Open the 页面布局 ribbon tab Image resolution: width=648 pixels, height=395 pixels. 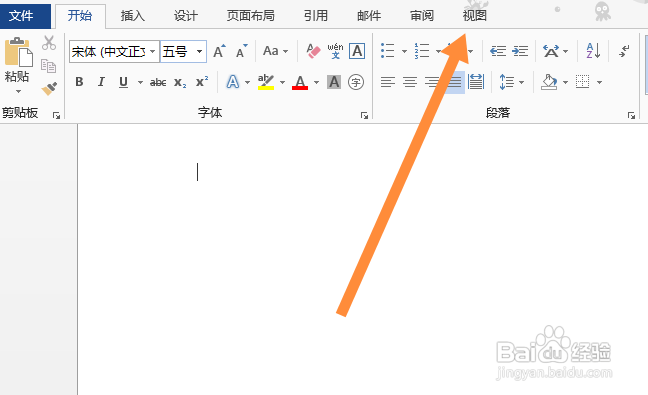click(250, 16)
